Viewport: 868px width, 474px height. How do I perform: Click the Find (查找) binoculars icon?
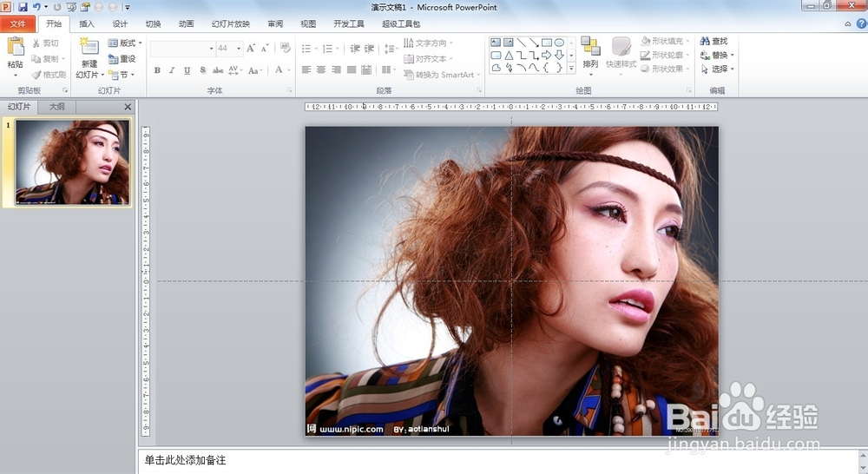705,42
